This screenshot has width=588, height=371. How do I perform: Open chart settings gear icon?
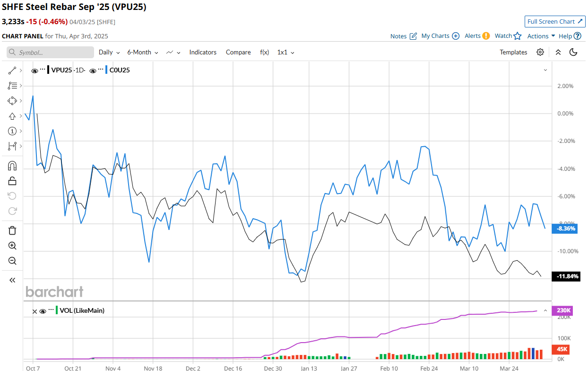click(540, 52)
